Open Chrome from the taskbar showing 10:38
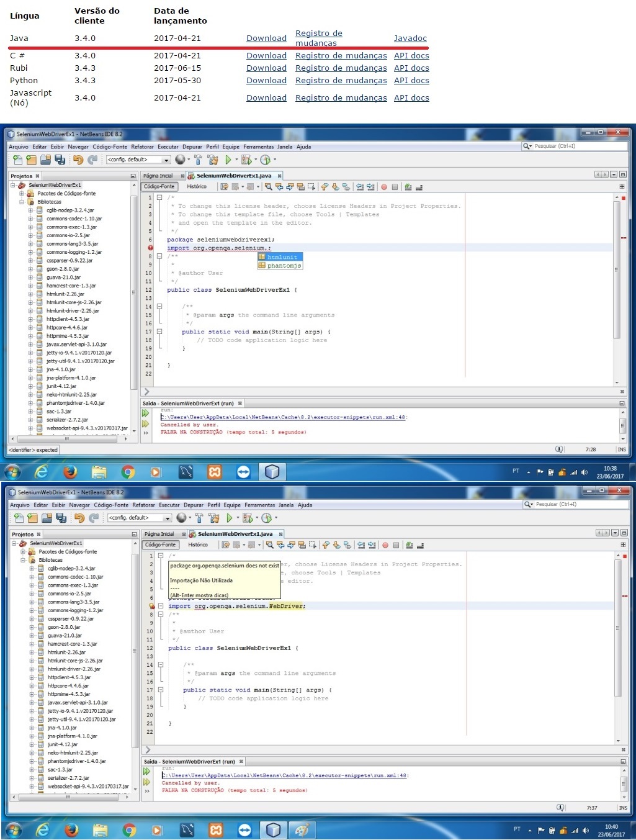The width and height of the screenshot is (636, 840). (128, 472)
